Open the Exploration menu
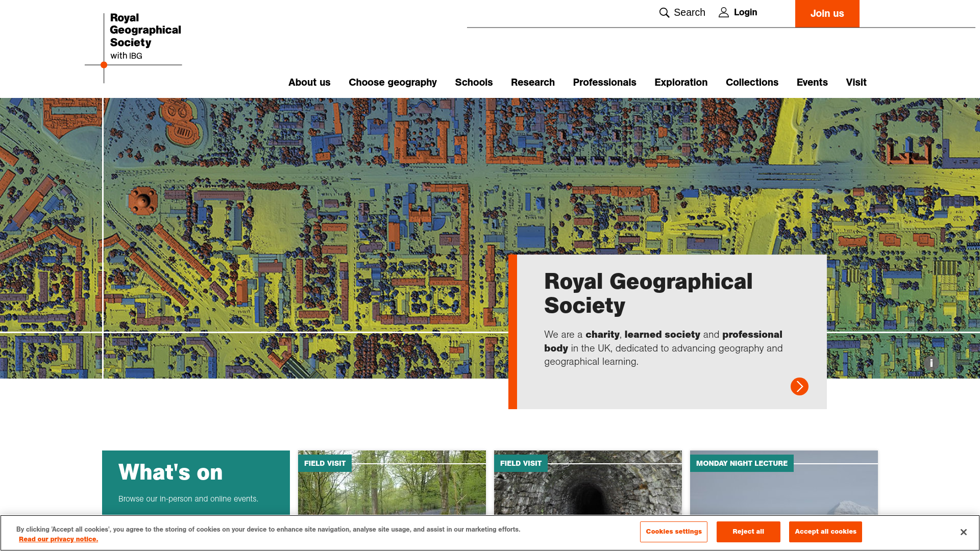The image size is (980, 551). pyautogui.click(x=681, y=82)
